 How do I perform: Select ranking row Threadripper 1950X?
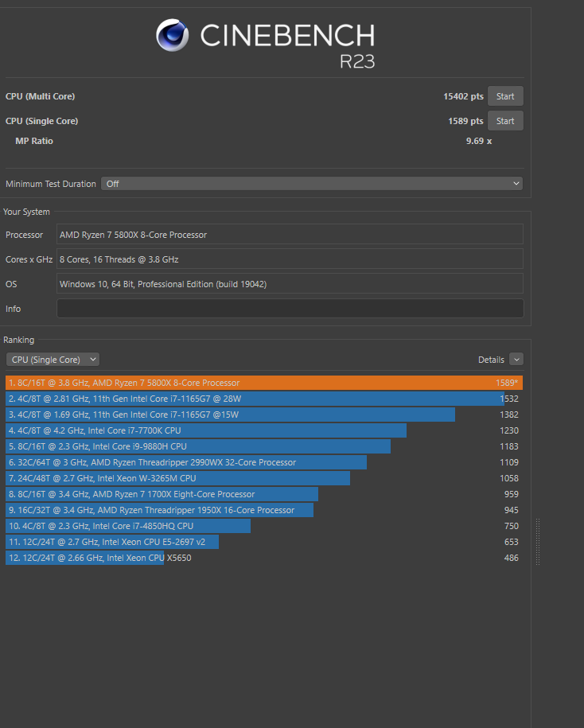(x=264, y=510)
